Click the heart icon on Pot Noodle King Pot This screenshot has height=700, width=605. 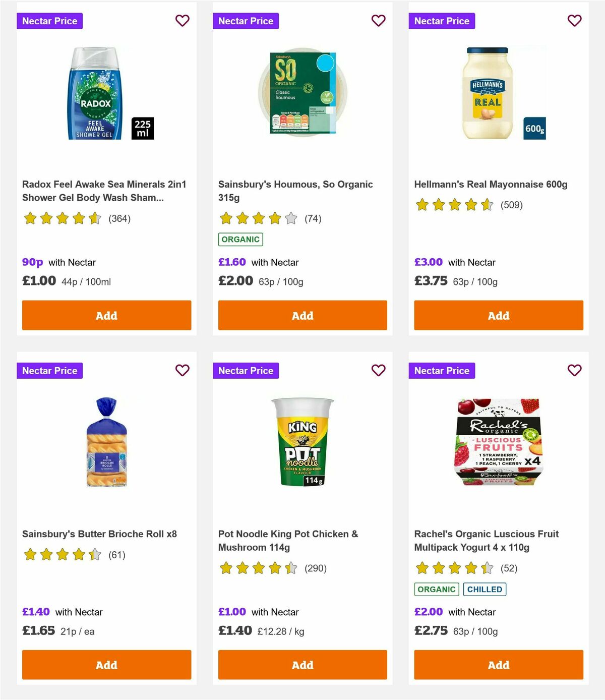click(378, 370)
